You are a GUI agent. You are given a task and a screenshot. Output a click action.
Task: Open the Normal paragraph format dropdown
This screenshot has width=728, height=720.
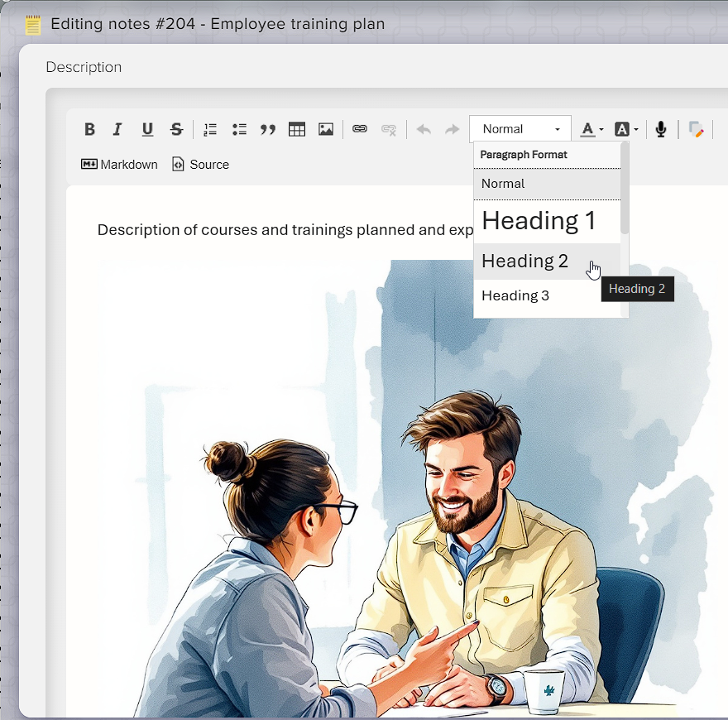(x=520, y=128)
